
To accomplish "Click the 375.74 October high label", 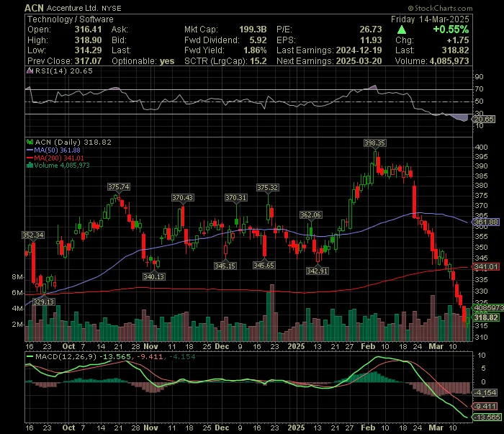I will pos(119,186).
